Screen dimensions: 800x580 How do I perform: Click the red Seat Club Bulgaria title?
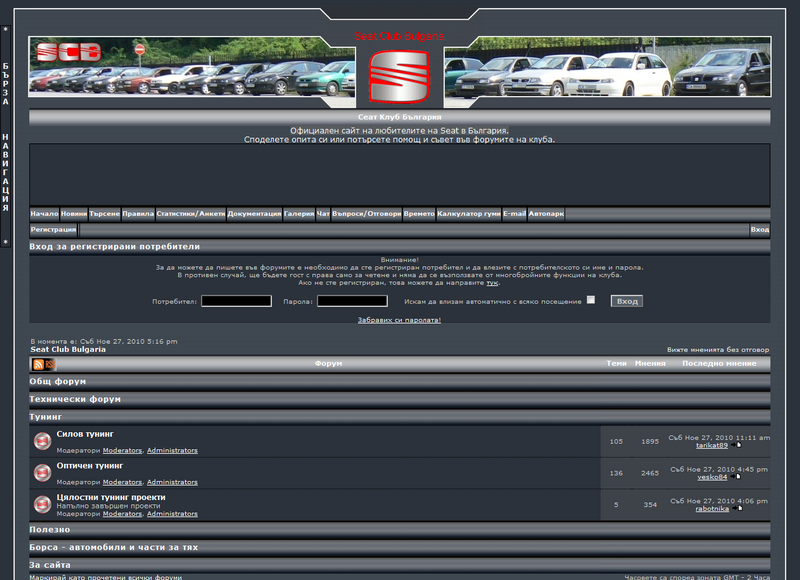pos(399,36)
